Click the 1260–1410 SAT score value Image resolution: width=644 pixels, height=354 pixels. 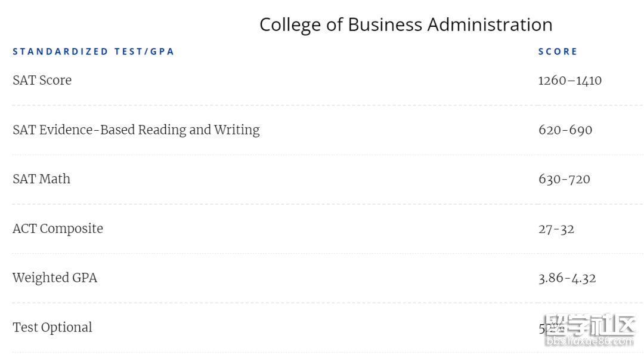coord(569,81)
